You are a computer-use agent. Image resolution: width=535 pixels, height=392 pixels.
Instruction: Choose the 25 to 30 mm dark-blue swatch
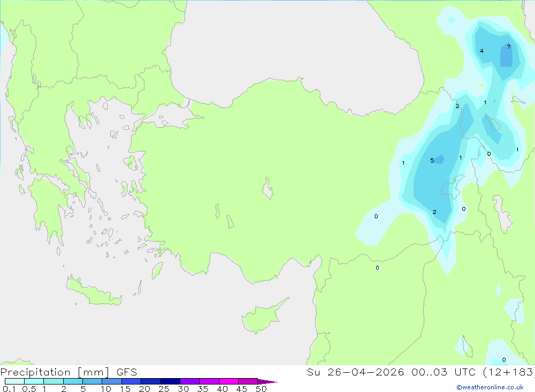[170, 381]
